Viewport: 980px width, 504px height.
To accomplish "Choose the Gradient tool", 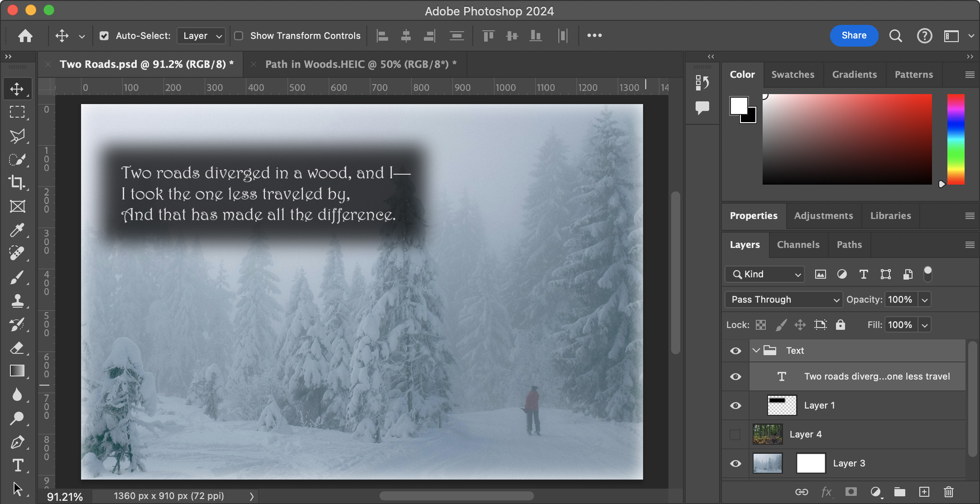I will 17,371.
